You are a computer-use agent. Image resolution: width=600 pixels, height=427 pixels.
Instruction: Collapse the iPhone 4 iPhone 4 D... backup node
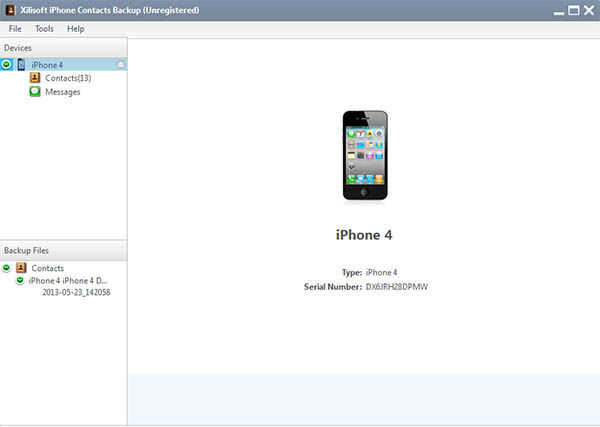pos(20,280)
